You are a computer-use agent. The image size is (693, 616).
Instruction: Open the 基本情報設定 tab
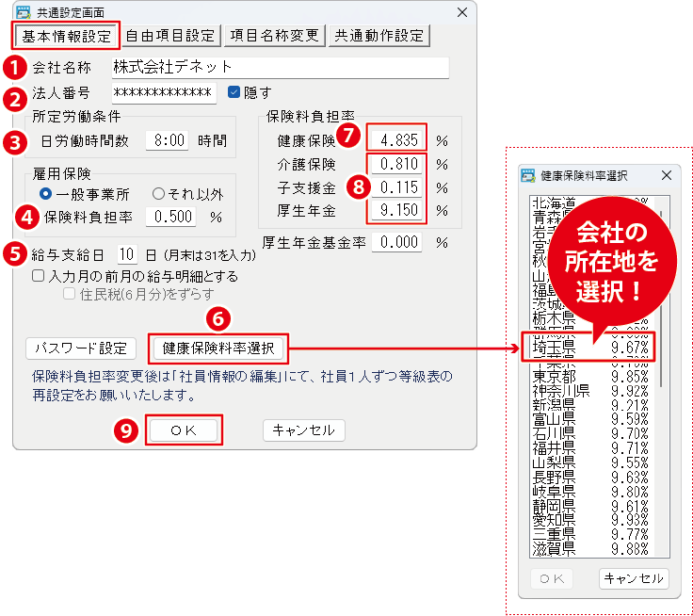pos(67,36)
